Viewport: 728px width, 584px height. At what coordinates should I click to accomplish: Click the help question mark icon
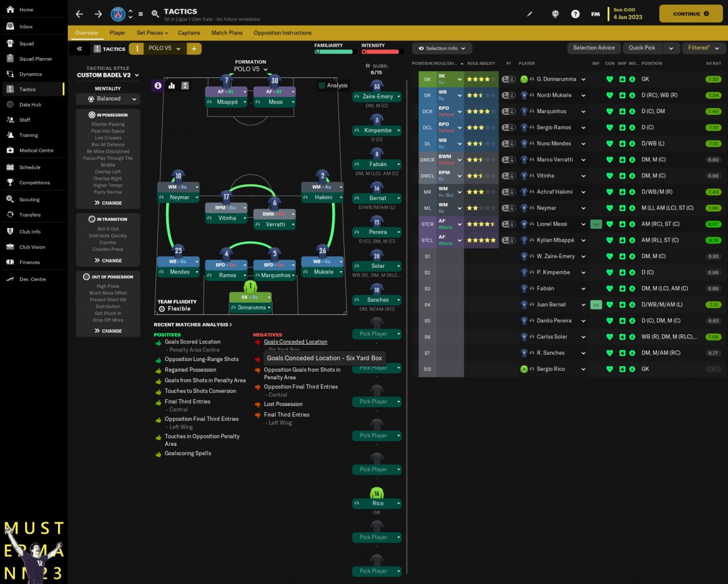click(x=575, y=14)
